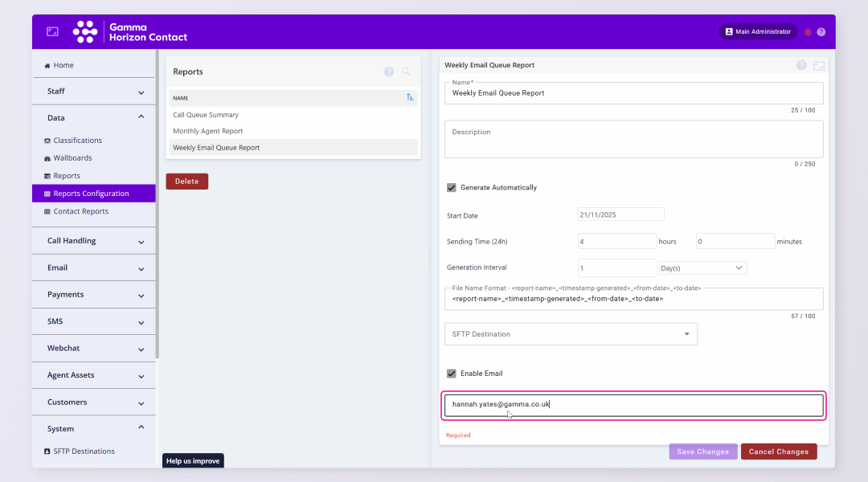Expand the Call Handling menu
This screenshot has height=482, width=868.
(x=93, y=240)
